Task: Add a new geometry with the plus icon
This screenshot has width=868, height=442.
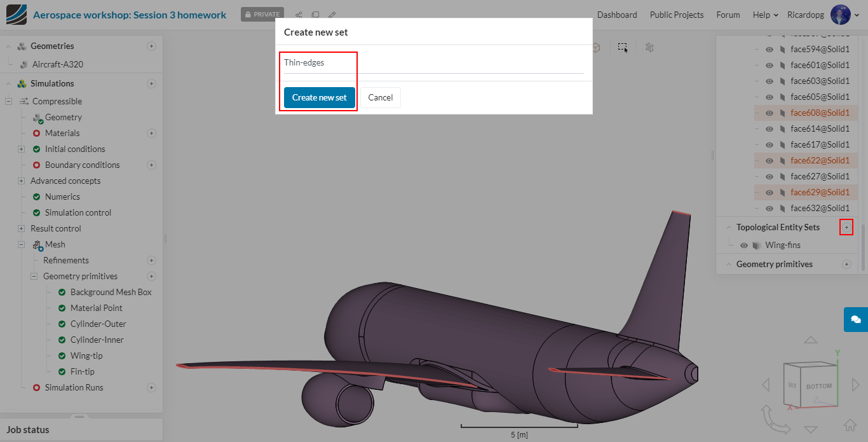Action: pyautogui.click(x=151, y=46)
